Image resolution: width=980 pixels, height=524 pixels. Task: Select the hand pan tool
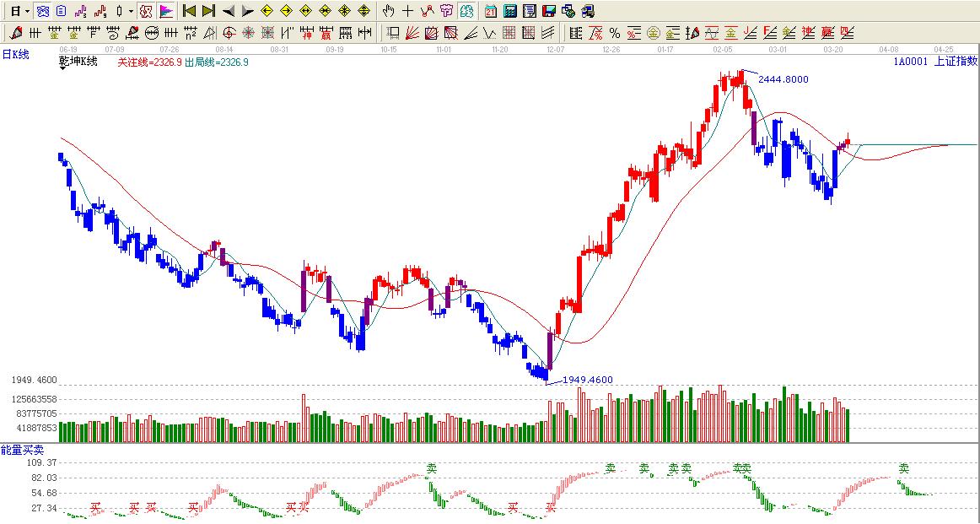pos(388,11)
